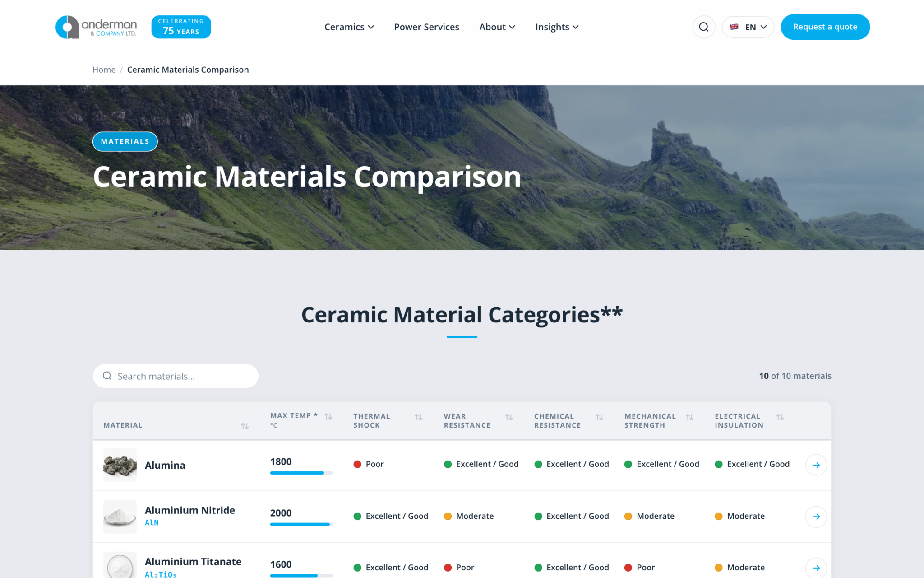
Task: Click Request a quote button
Action: pos(825,27)
